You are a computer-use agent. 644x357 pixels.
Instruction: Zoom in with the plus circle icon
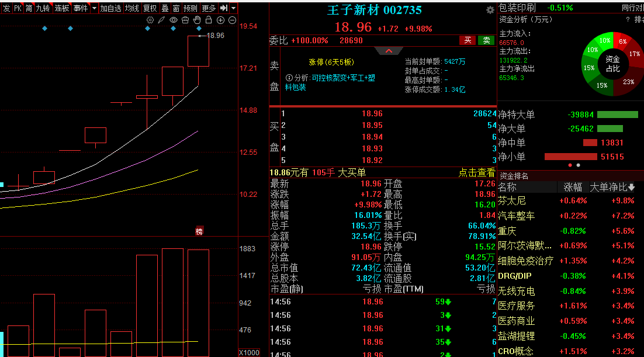point(220,20)
